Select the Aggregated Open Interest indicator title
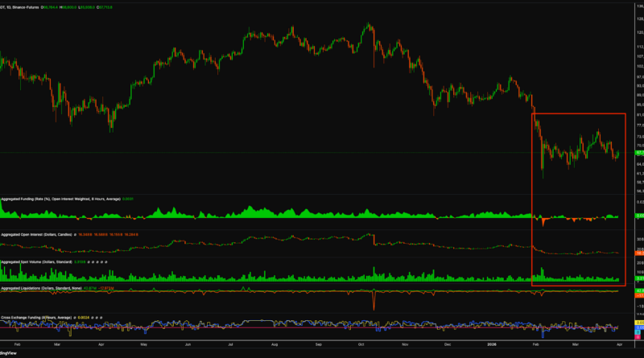The width and height of the screenshot is (644, 358). tap(35, 234)
